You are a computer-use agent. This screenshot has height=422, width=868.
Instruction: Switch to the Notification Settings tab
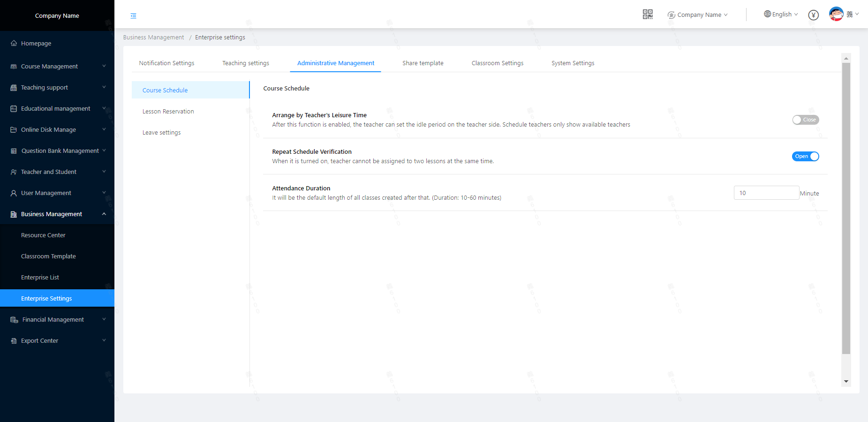click(166, 63)
